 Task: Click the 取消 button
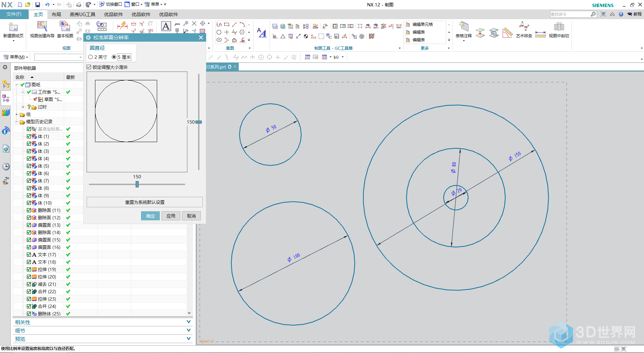coord(191,216)
